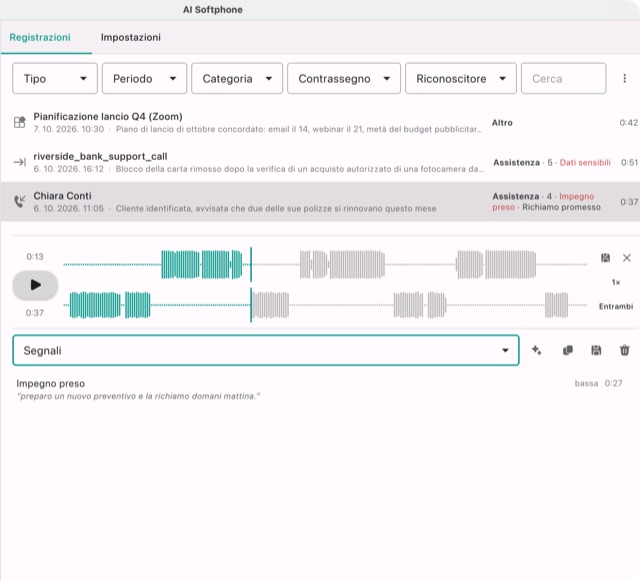Click the Dati sensibili flag
This screenshot has height=581, width=640.
(585, 163)
